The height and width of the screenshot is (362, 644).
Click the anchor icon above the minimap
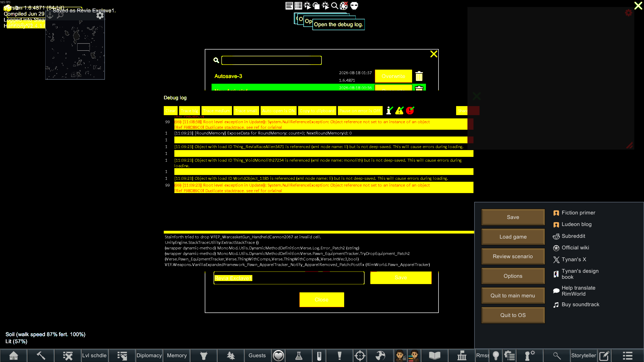click(x=50, y=16)
